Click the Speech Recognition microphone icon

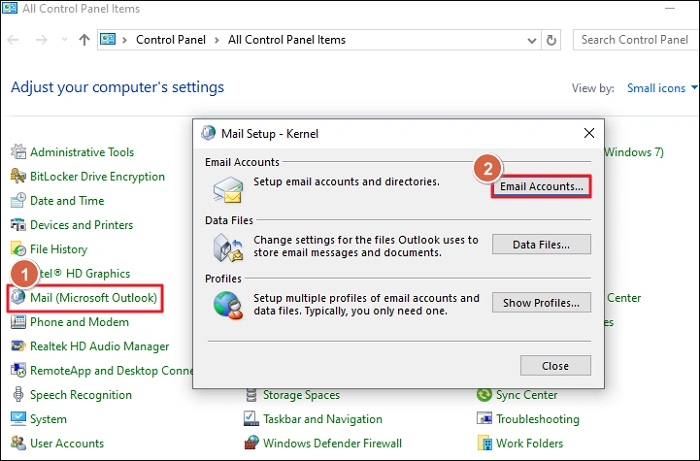(x=18, y=395)
